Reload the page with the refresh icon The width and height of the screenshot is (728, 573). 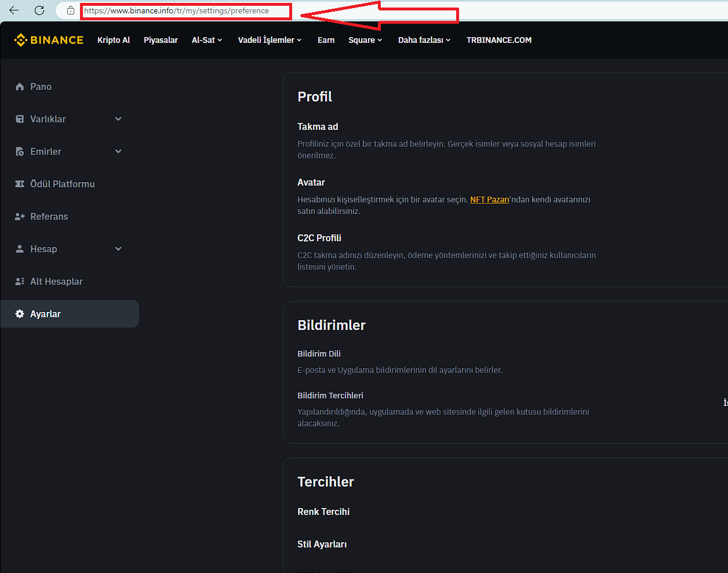39,10
